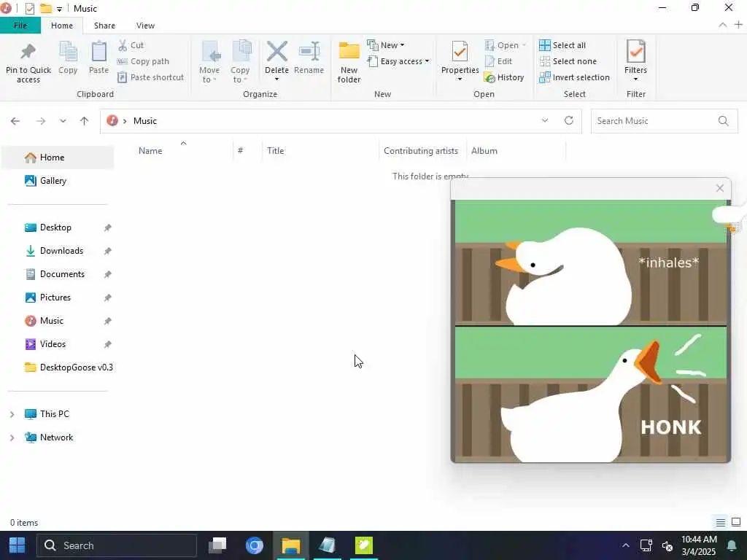Click the Rename icon
Screen dimensions: 747x560
(309, 52)
